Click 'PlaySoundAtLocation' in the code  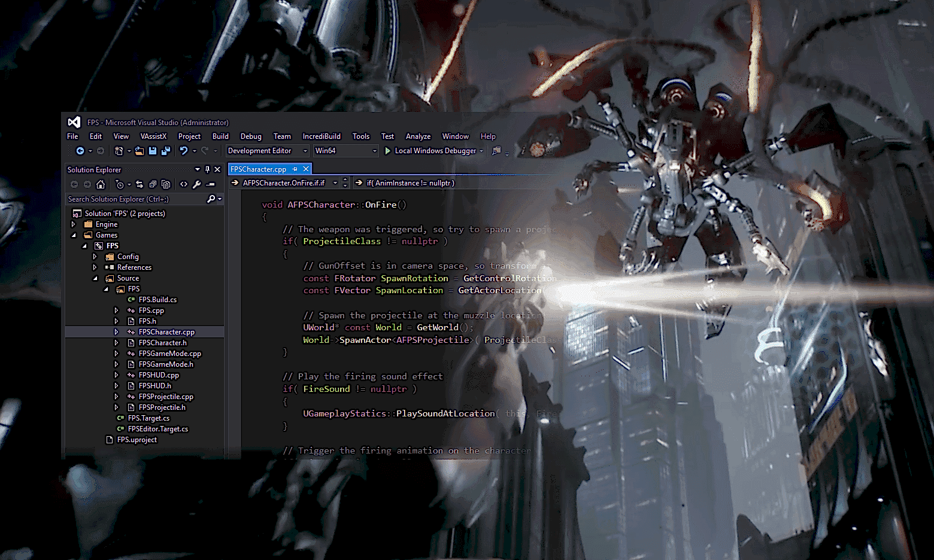[445, 413]
